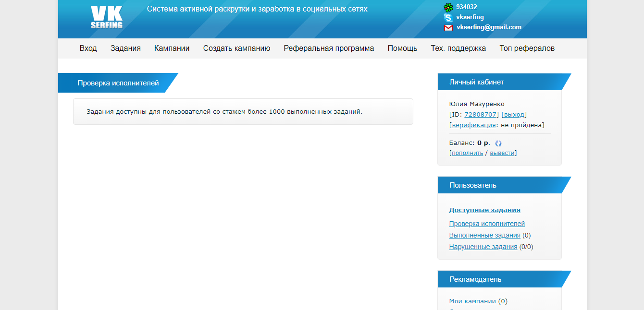Open the Задания menu item
This screenshot has height=310, width=644.
(x=125, y=48)
